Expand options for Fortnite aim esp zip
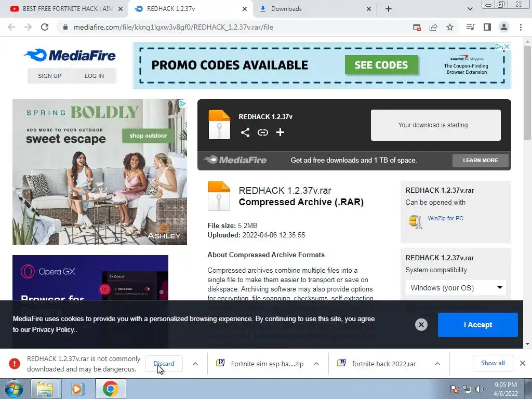Viewport: 532px width, 399px height. (x=316, y=363)
